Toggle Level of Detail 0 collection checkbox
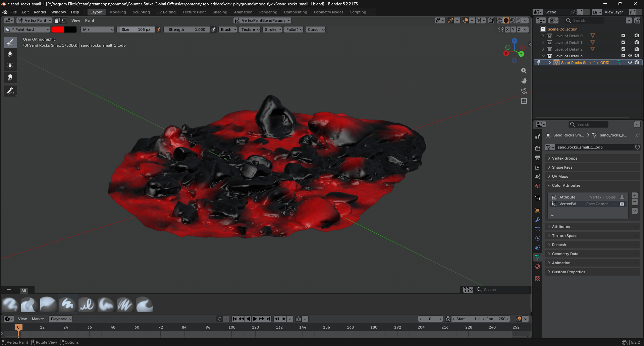Screen dimensions: 644x346 (x=623, y=36)
